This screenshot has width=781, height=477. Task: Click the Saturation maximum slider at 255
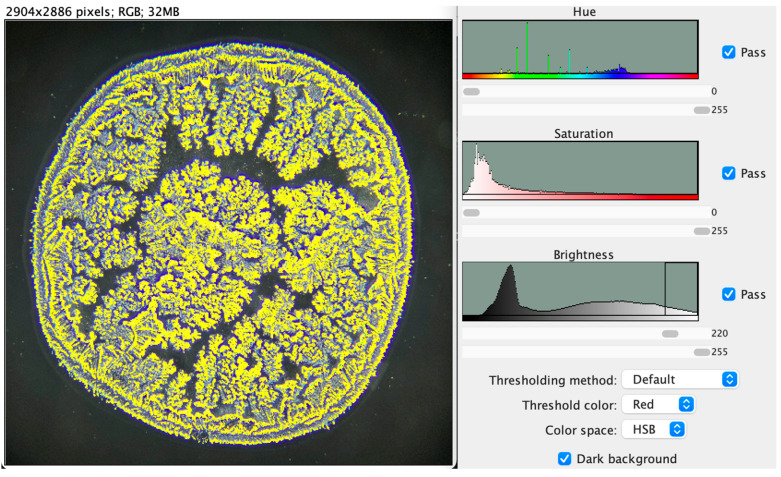click(x=701, y=231)
